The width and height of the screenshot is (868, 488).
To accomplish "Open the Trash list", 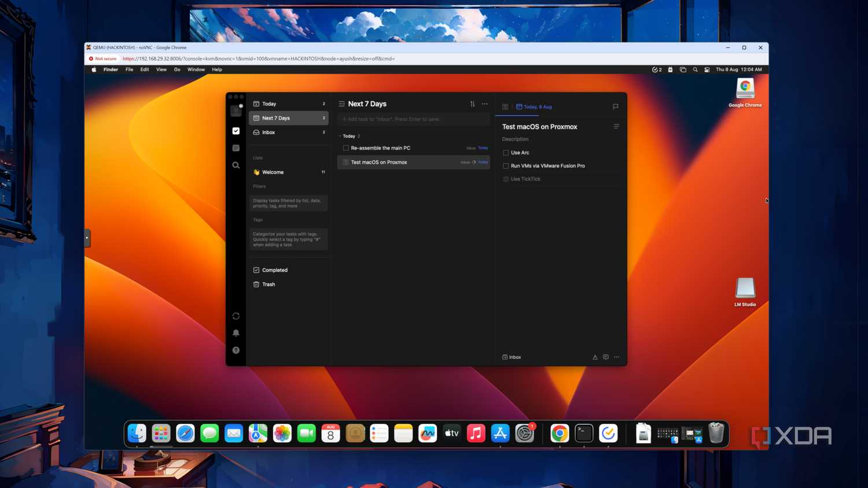I will coord(289,284).
